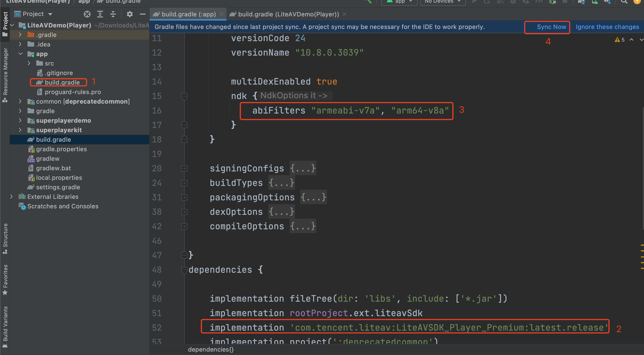Collapse the app module folder
644x355 pixels.
click(20, 54)
